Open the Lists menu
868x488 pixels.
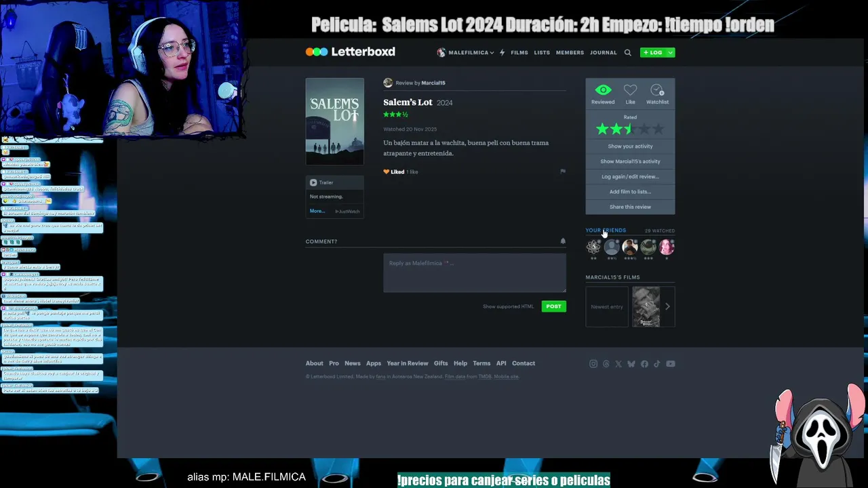(x=542, y=52)
